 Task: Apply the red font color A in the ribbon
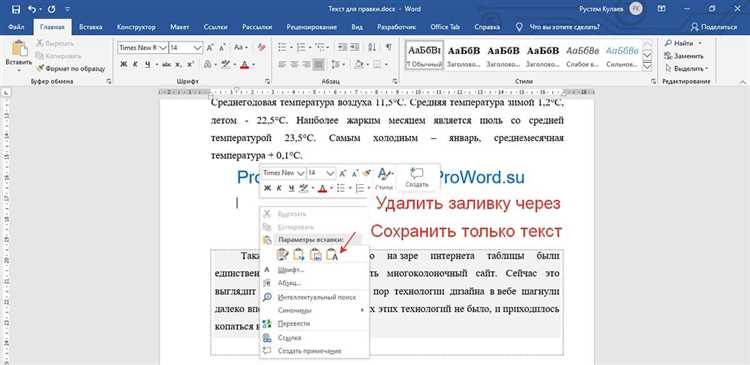[244, 64]
